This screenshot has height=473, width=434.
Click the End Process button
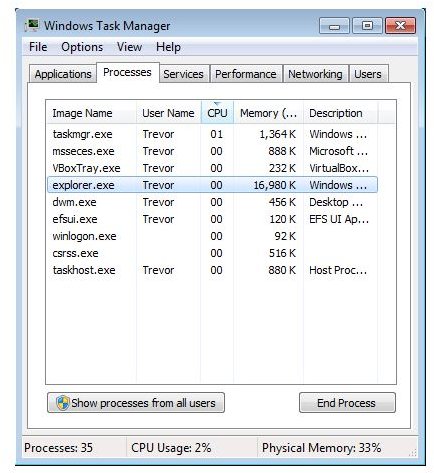[347, 403]
